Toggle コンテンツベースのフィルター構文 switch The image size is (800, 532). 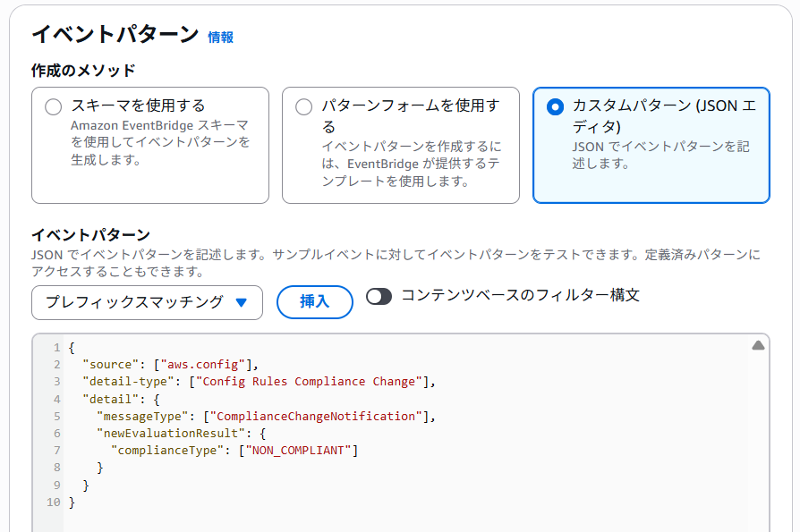[379, 297]
